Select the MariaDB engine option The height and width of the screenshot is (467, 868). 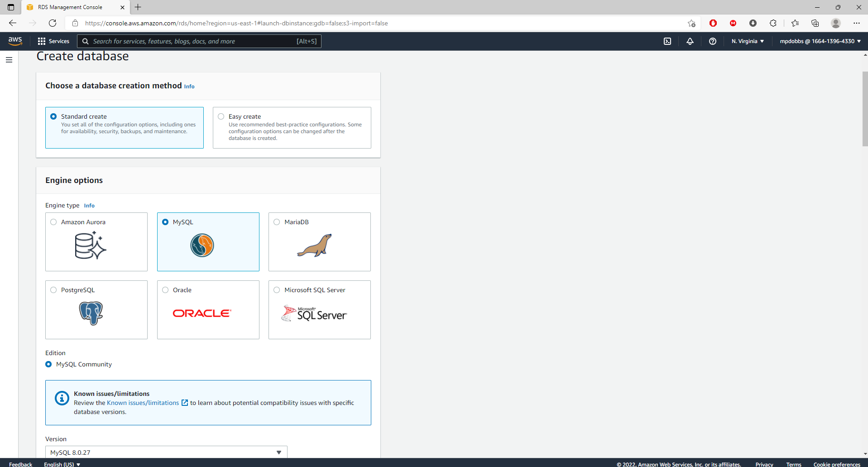pos(277,222)
